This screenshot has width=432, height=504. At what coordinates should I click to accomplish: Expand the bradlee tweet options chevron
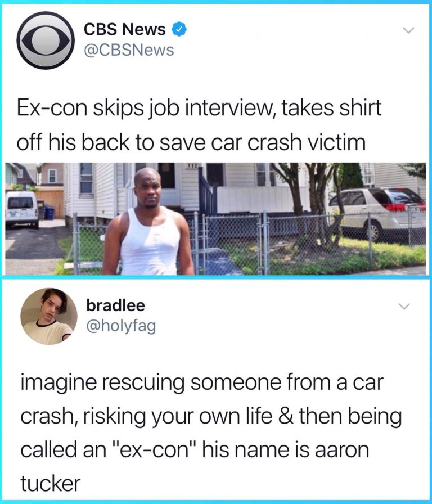click(x=404, y=306)
